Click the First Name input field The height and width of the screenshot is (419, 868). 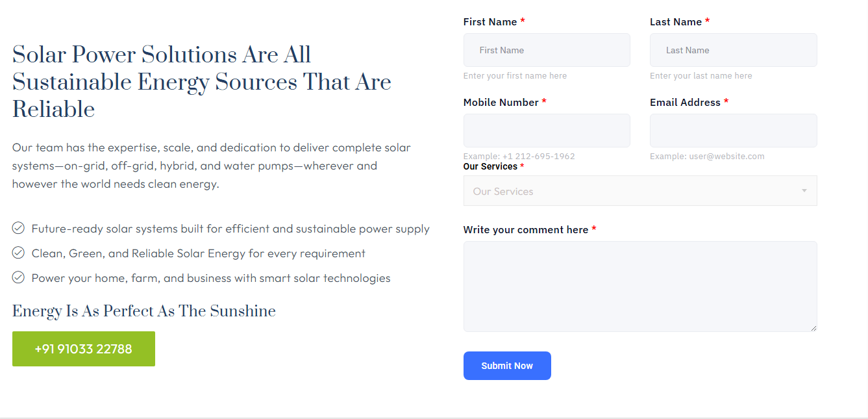pos(546,50)
